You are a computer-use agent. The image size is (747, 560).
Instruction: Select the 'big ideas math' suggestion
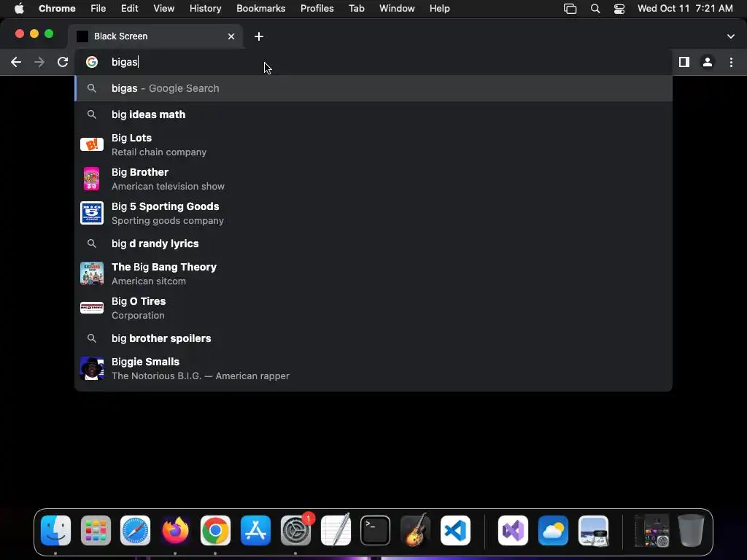click(373, 114)
